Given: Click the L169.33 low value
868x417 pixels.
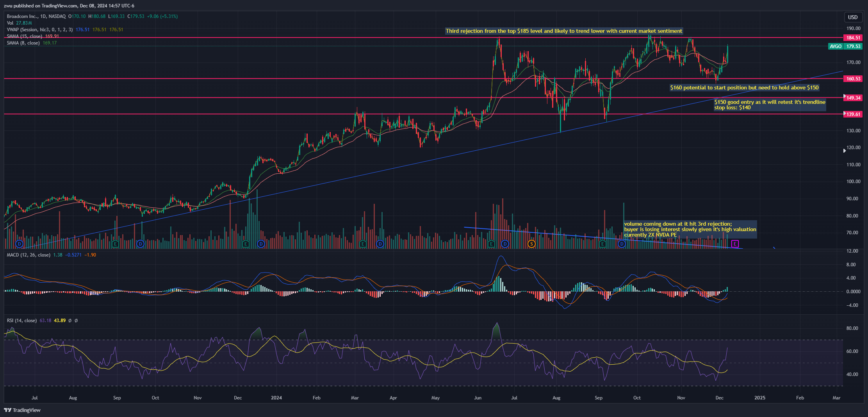Looking at the screenshot, I should tap(116, 16).
